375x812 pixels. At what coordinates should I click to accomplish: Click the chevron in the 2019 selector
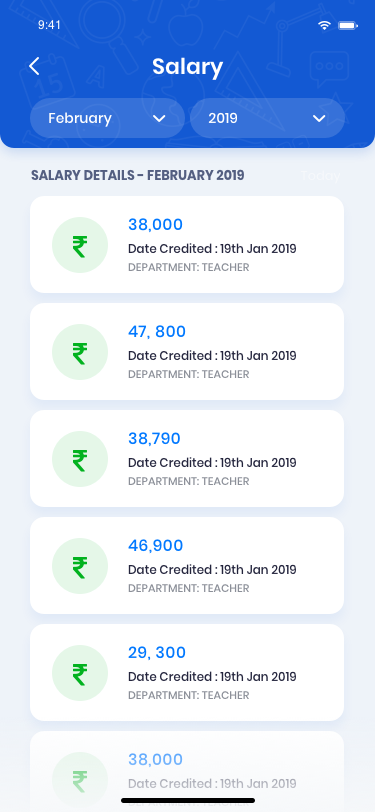[x=319, y=119]
